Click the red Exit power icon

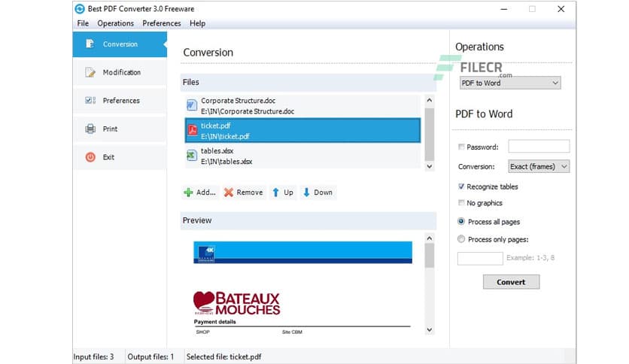pos(90,157)
